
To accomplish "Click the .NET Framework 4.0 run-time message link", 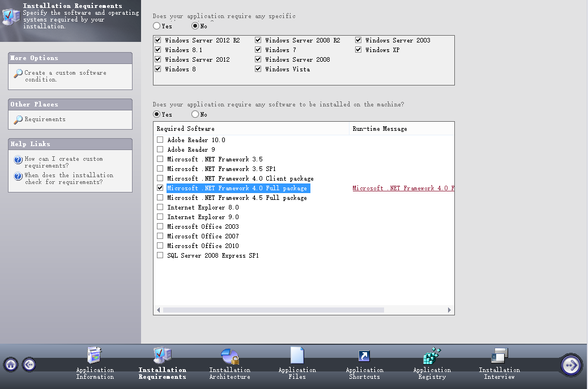I will tap(403, 187).
